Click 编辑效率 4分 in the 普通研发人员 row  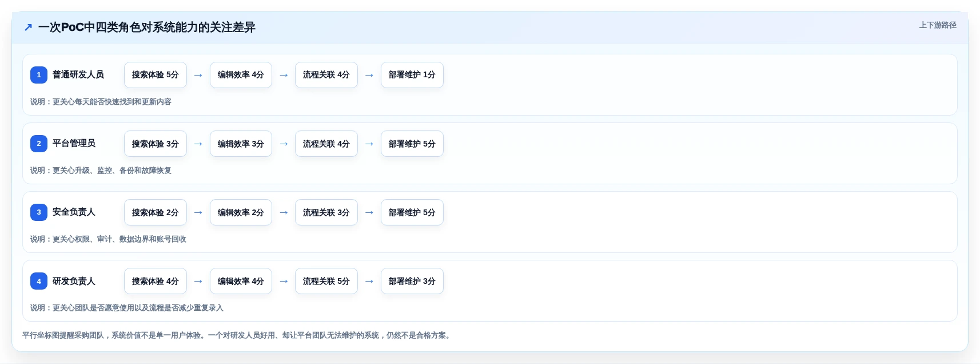[x=241, y=75]
